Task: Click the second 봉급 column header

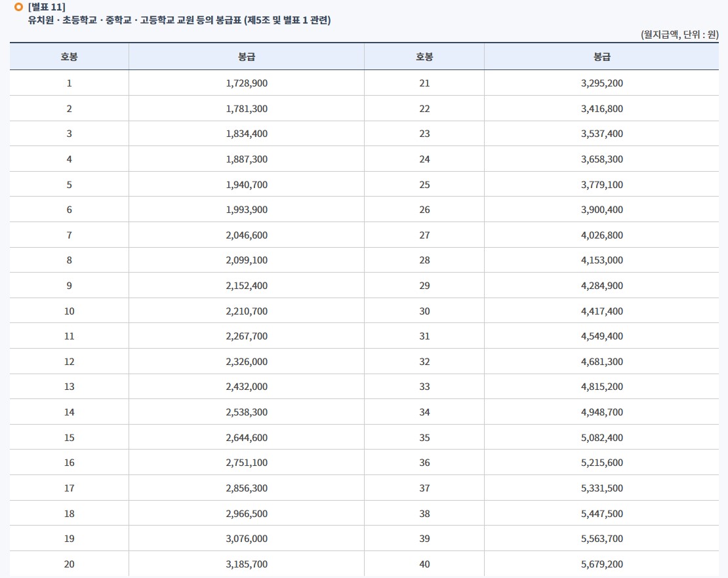Action: [x=601, y=56]
